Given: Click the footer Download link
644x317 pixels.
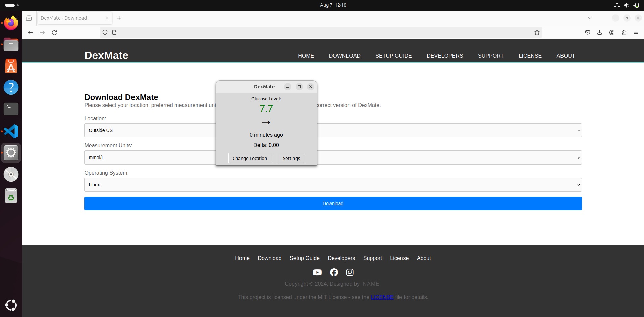Looking at the screenshot, I should 269,258.
